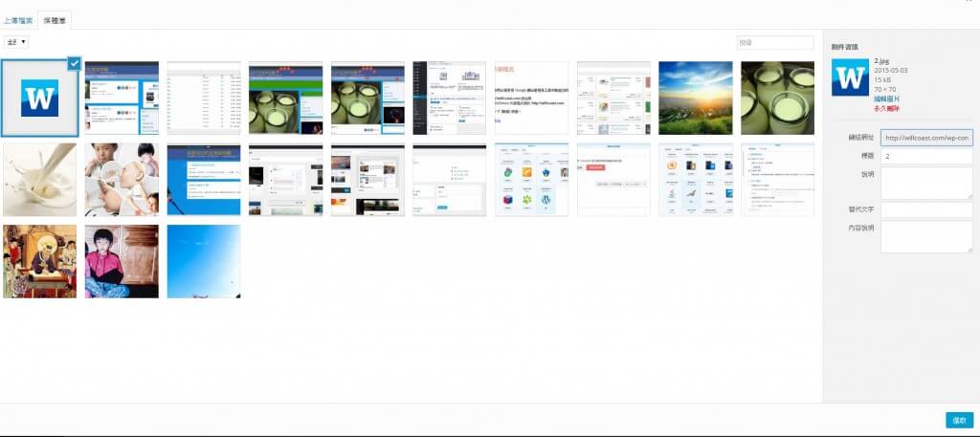This screenshot has width=980, height=437.
Task: Click the 編輯圖片 edit image link
Action: pos(885,98)
